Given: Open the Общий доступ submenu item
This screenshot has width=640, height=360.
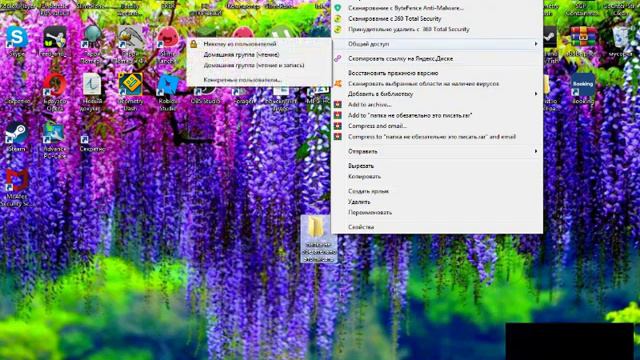Looking at the screenshot, I should tap(437, 44).
